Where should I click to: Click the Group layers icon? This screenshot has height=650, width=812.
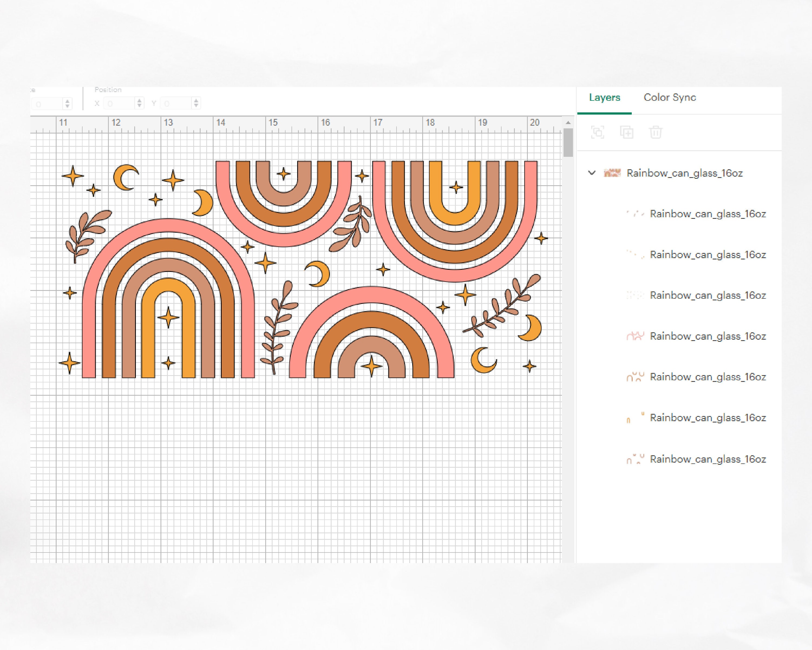coord(598,132)
